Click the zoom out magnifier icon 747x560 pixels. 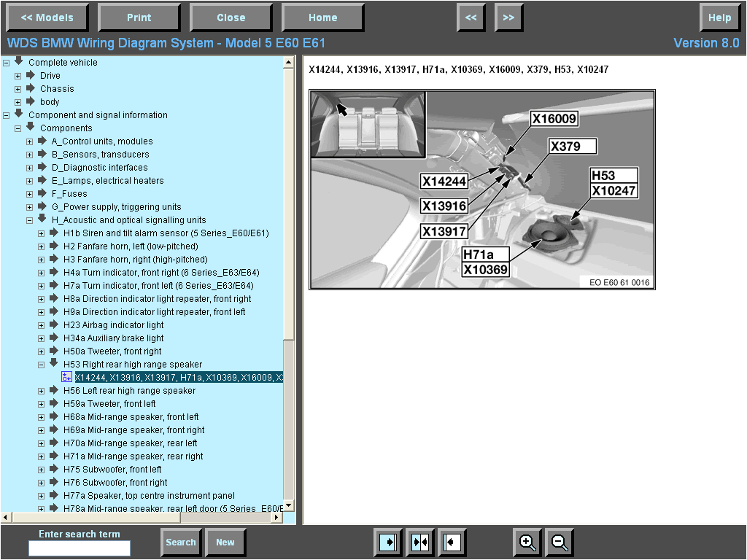(x=560, y=542)
